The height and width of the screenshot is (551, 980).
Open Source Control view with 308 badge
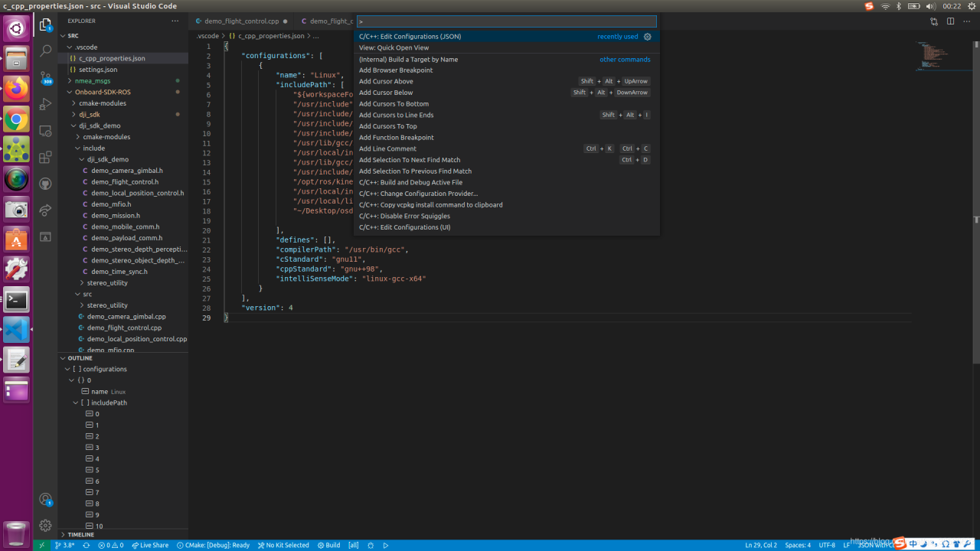pyautogui.click(x=45, y=77)
